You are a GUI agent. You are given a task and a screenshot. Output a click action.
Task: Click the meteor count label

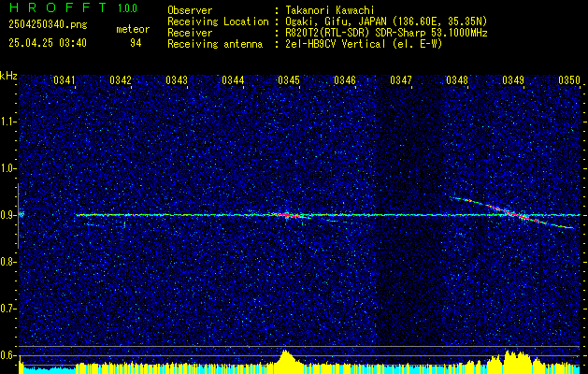(x=133, y=29)
